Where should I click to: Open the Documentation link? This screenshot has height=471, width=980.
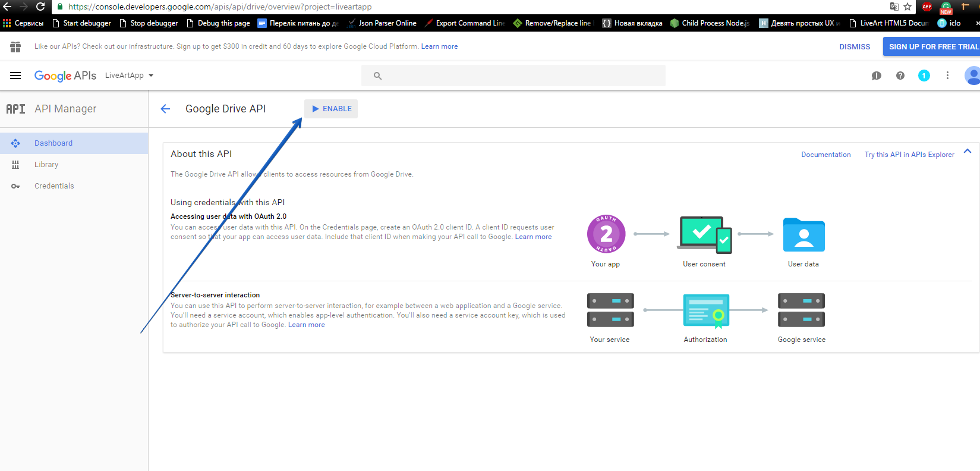825,155
